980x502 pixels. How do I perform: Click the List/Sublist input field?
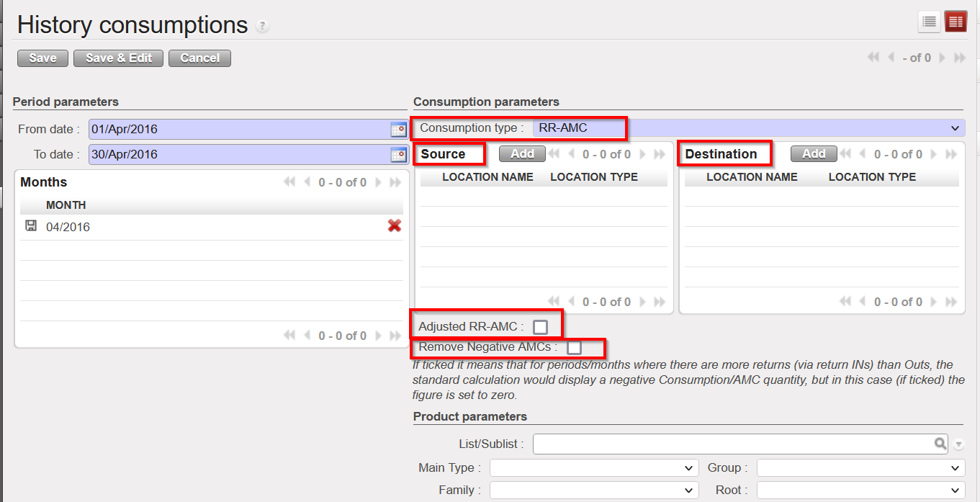(x=731, y=444)
